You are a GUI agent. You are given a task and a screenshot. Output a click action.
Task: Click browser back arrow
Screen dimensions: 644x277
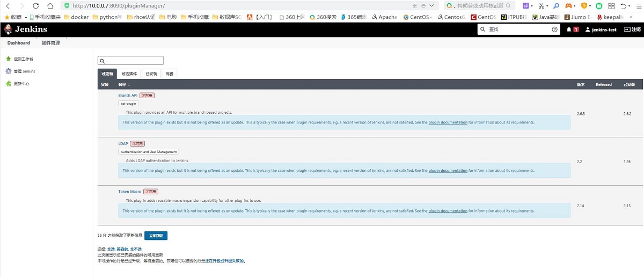[8, 5]
